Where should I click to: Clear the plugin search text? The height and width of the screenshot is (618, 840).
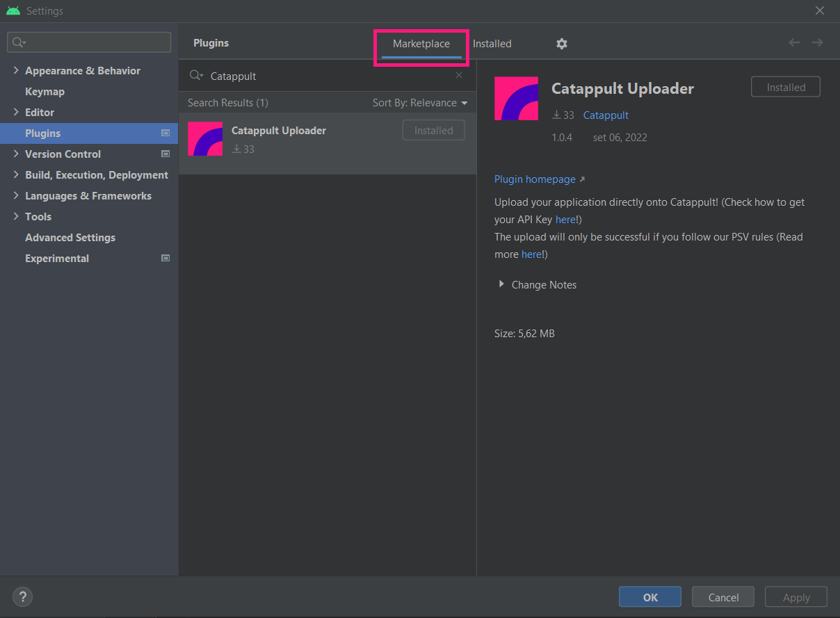coord(459,75)
